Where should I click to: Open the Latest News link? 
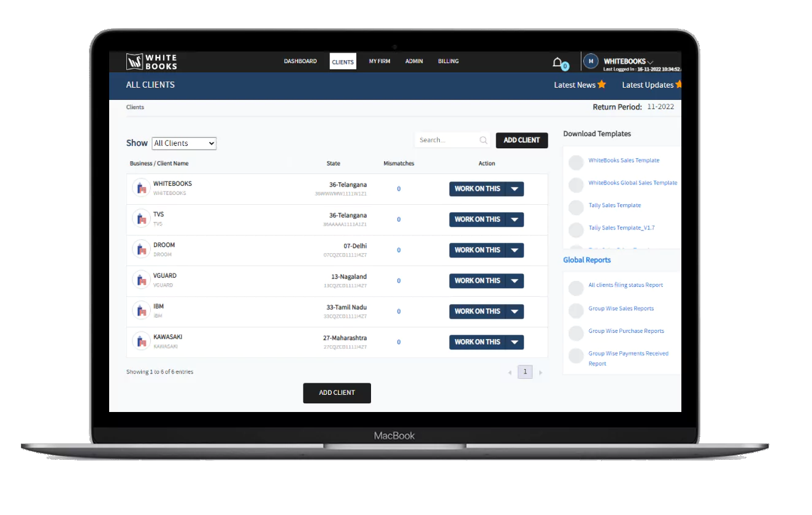click(x=575, y=85)
